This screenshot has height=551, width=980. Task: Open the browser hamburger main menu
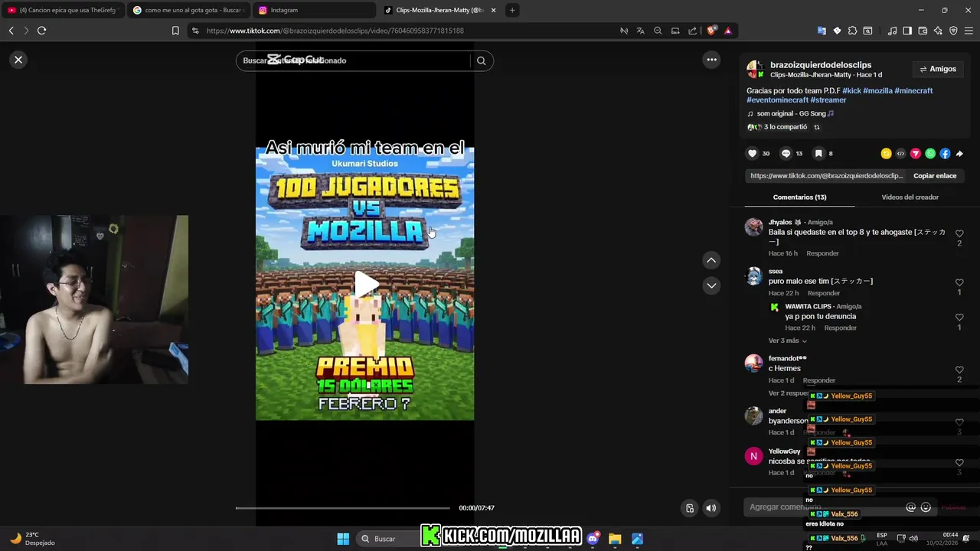[969, 31]
